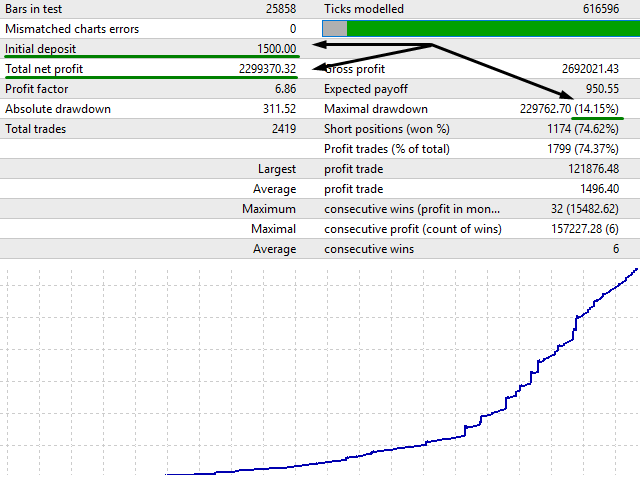Image resolution: width=640 pixels, height=480 pixels.
Task: Click the Mismatched charts errors label
Action: pyautogui.click(x=72, y=29)
